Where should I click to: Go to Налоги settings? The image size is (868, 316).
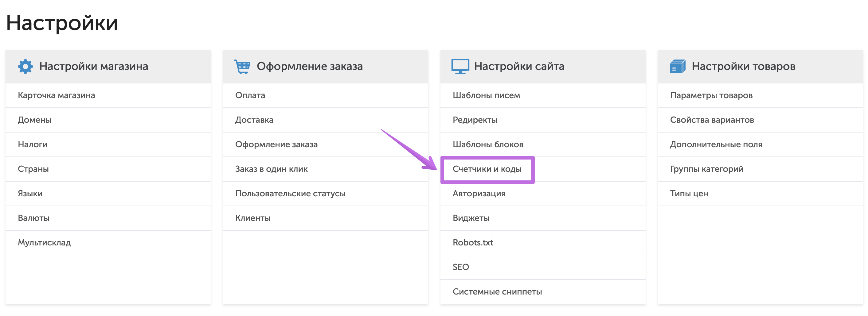(32, 145)
